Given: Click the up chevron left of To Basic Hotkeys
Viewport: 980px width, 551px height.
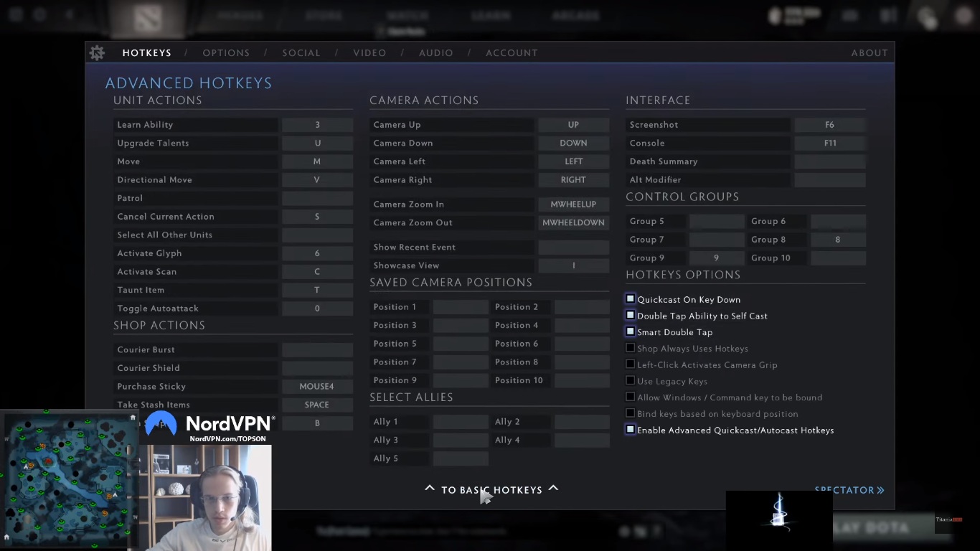Looking at the screenshot, I should [429, 489].
